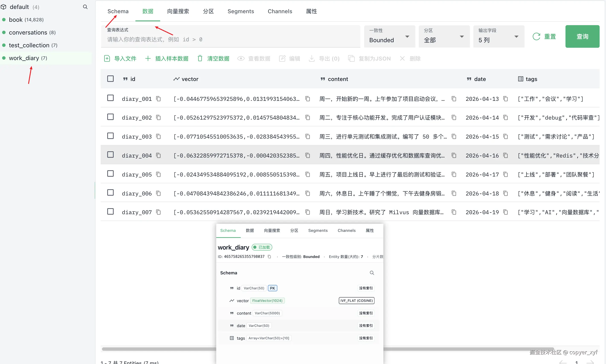Copy the content text of diary_004
The image size is (606, 364).
(454, 156)
